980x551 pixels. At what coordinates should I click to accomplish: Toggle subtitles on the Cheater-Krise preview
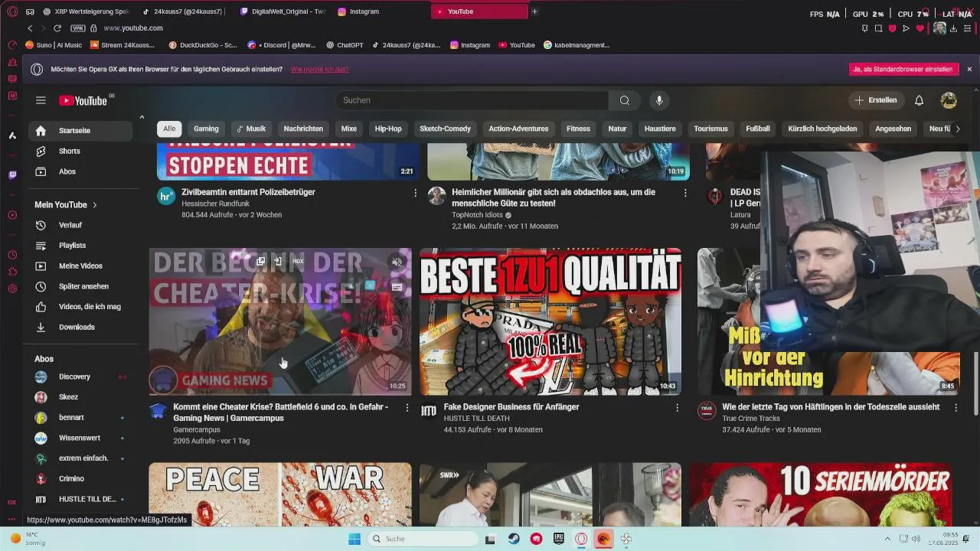coord(397,288)
